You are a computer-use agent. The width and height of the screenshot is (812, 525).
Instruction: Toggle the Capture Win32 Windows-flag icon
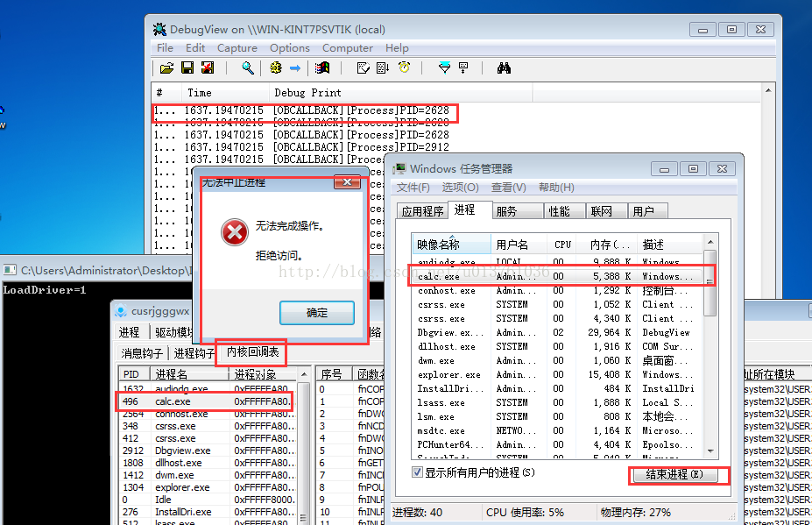tap(322, 67)
